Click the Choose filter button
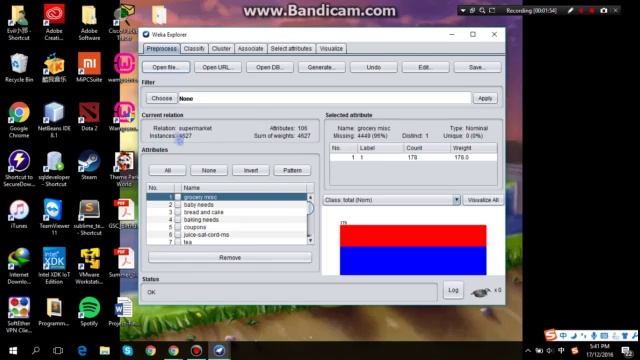 (162, 98)
